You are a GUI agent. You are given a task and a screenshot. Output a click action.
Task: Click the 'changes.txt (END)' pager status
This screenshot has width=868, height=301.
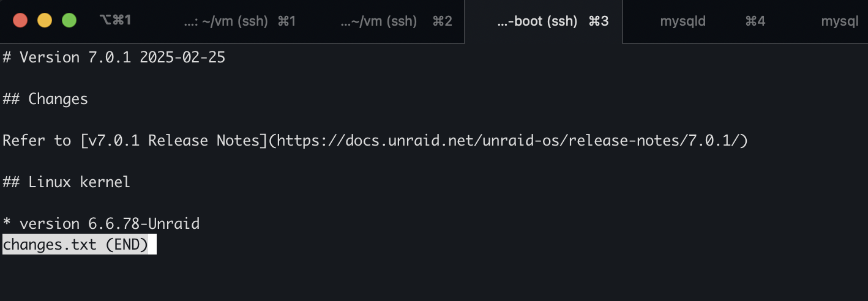[x=75, y=245]
